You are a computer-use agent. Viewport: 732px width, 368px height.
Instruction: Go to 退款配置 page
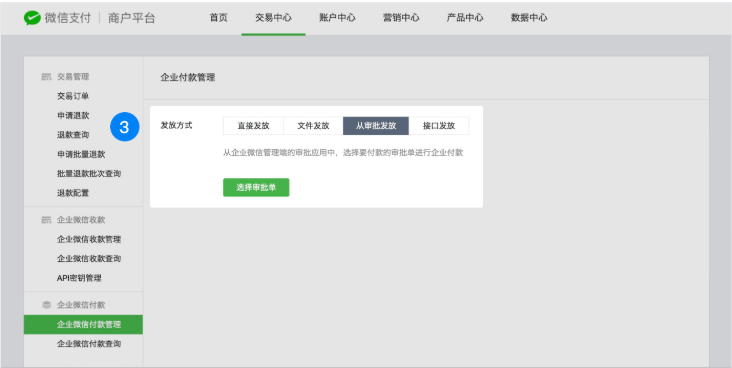click(73, 193)
